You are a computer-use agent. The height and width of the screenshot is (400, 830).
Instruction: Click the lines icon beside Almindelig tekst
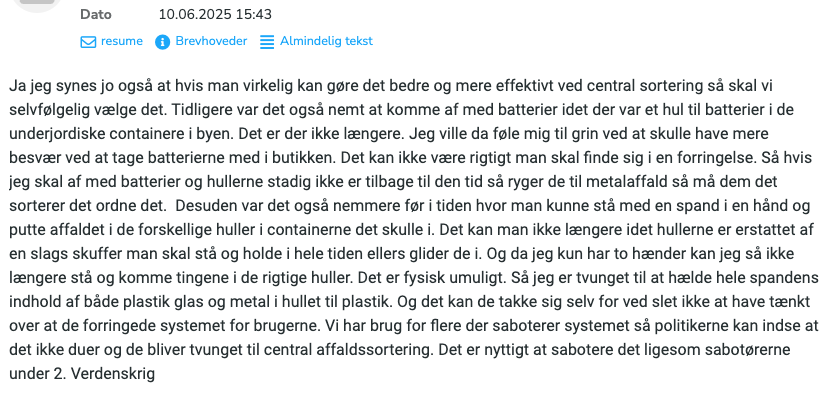click(x=267, y=42)
